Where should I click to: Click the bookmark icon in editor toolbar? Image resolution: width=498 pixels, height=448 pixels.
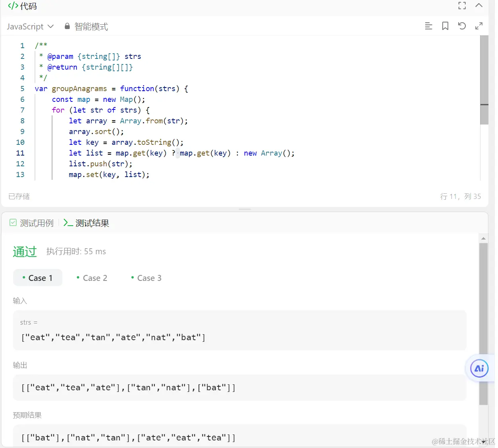(x=445, y=26)
